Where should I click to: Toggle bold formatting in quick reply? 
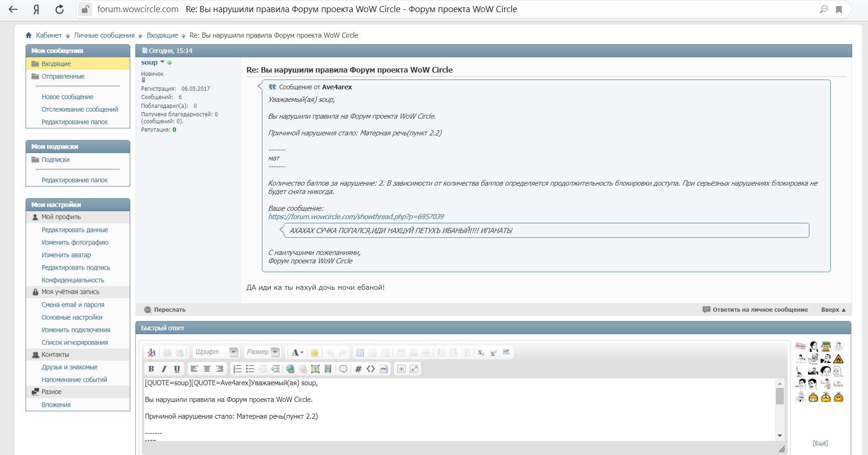(151, 369)
